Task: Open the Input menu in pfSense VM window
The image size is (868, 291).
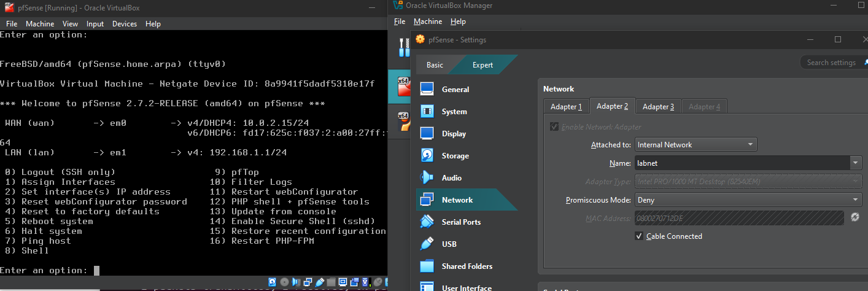Action: click(x=95, y=24)
